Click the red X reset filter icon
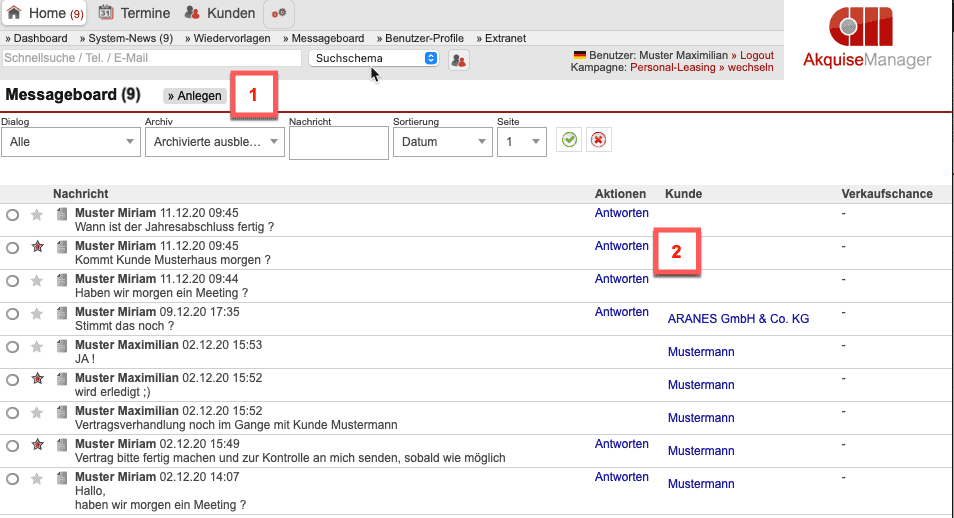 click(598, 141)
